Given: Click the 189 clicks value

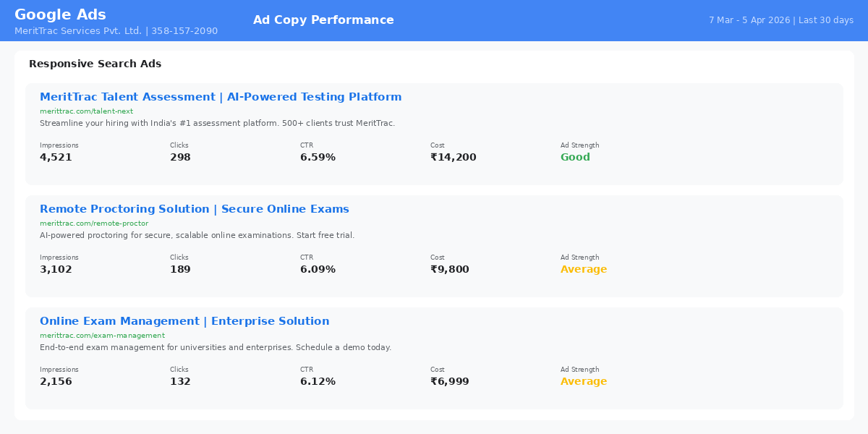Looking at the screenshot, I should (x=180, y=269).
